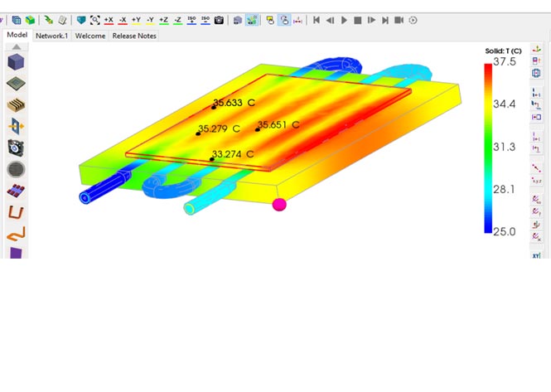Open the Network.1 tab

51,36
